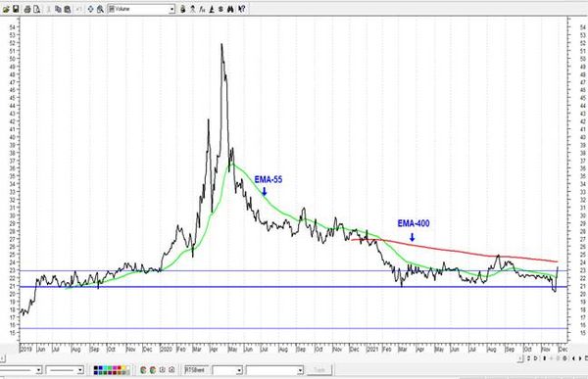
Task: Pick the green swatch in the color palette
Action: point(110,368)
